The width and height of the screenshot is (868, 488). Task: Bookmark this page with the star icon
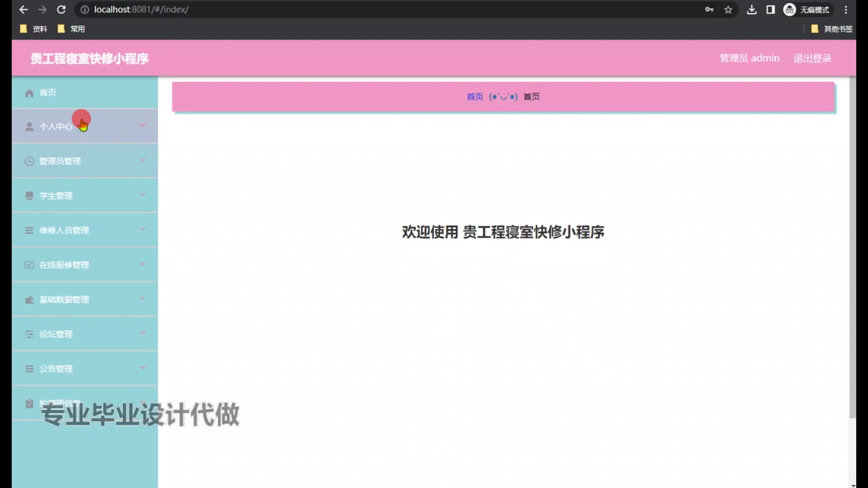728,9
